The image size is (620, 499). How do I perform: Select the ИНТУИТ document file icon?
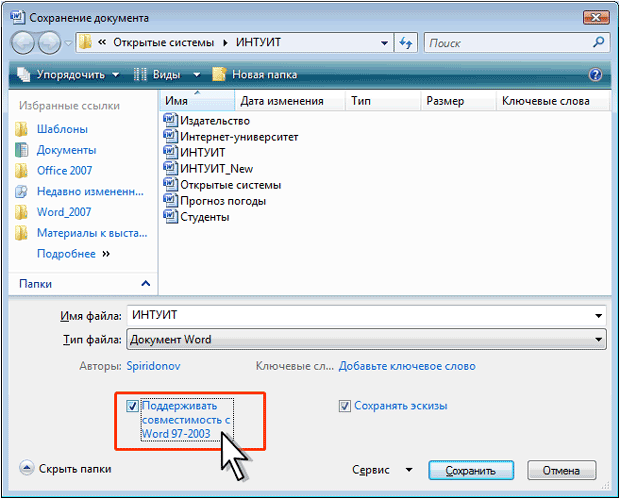coord(170,152)
